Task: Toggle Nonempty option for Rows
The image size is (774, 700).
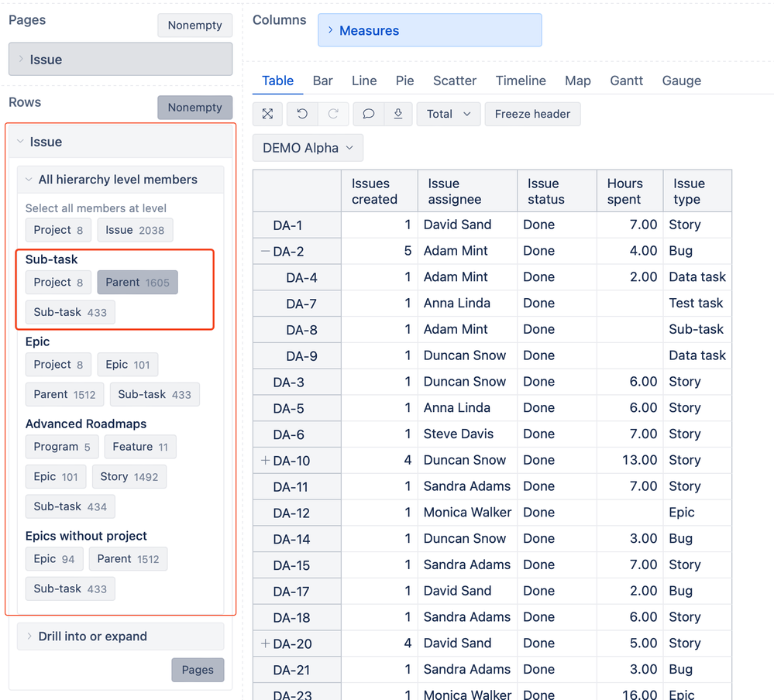Action: click(x=195, y=108)
